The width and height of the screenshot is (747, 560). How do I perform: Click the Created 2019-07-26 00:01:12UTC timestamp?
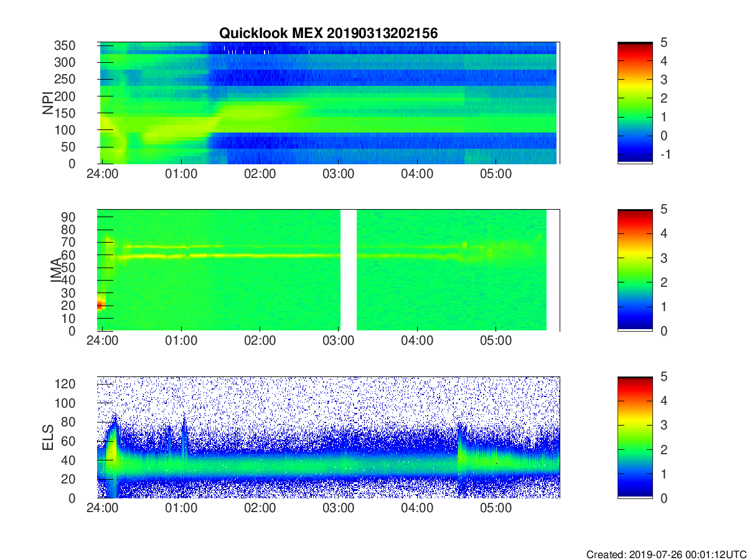(665, 554)
